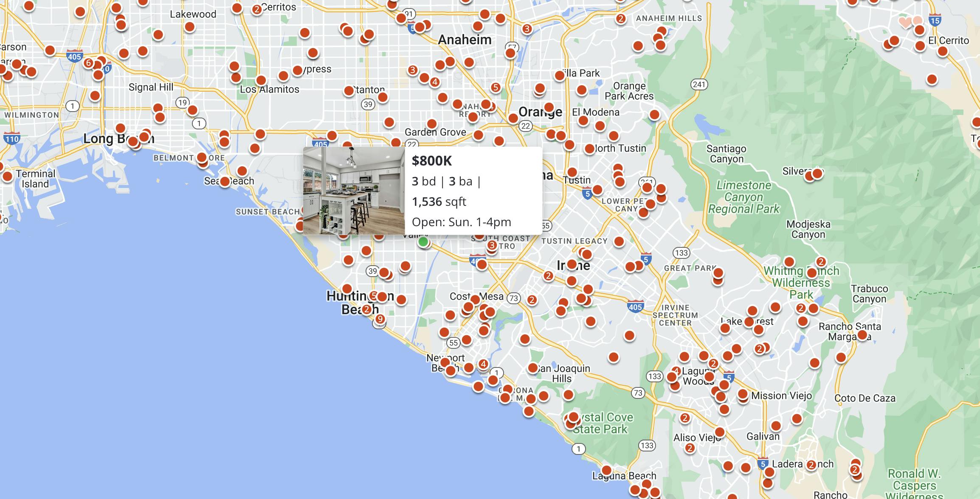Select the listing marker near Terminal Island label
The image size is (980, 499).
7,176
